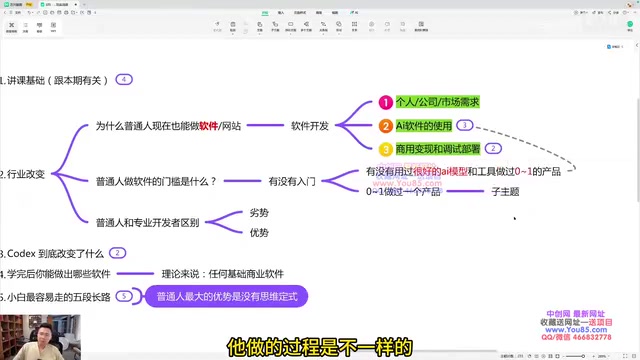Open a new document tab with plus

point(84,4)
